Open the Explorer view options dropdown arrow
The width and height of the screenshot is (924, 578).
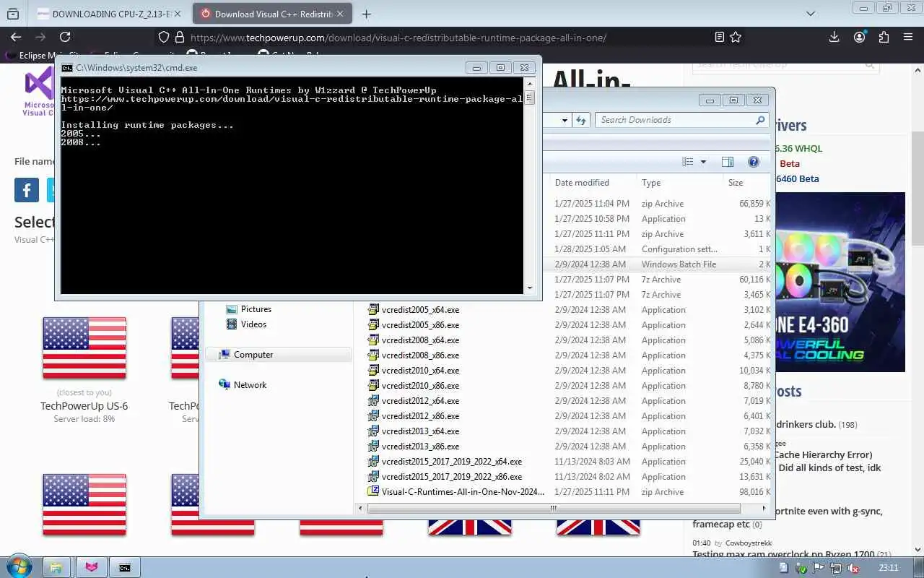[x=703, y=162]
